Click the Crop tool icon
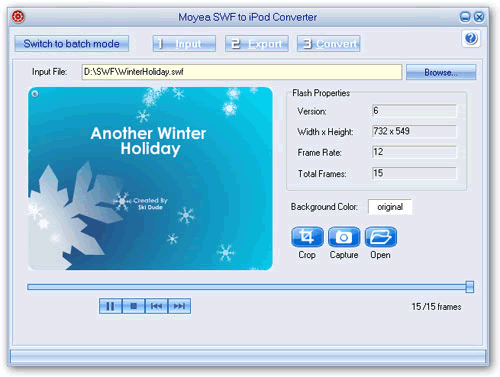Image resolution: width=500 pixels, height=377 pixels. coord(307,237)
